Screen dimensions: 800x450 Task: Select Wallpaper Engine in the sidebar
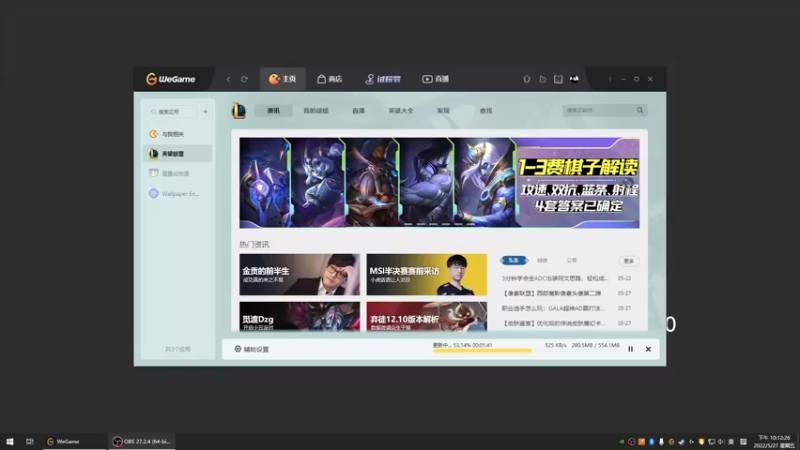(x=178, y=194)
